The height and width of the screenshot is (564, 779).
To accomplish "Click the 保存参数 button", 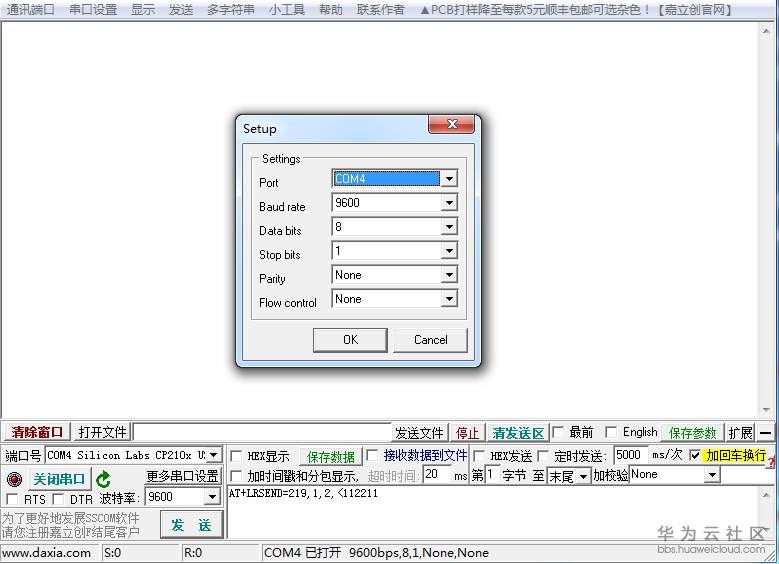I will coord(692,433).
